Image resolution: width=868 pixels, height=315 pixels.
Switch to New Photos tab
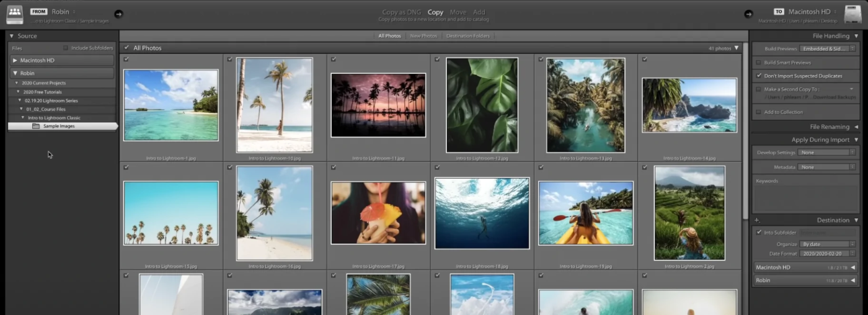(423, 36)
